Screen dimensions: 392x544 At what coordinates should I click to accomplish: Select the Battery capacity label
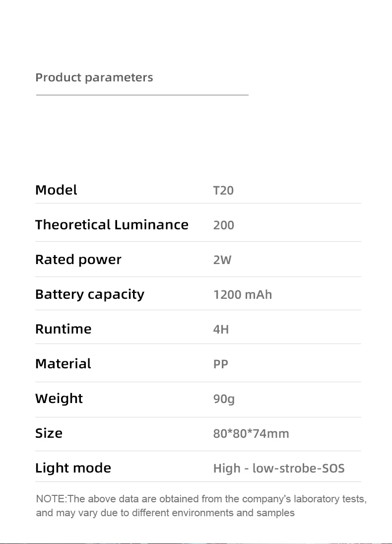[x=90, y=294]
